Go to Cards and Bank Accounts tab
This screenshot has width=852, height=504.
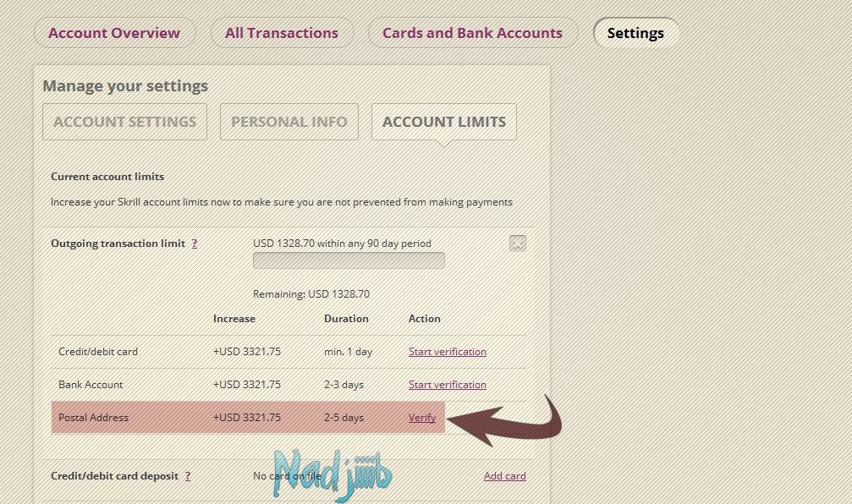(x=472, y=33)
